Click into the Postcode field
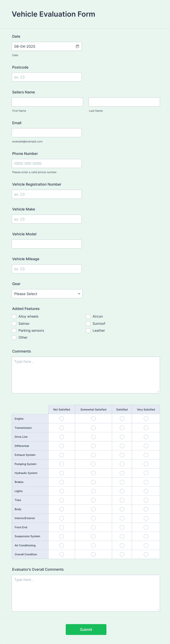This screenshot has height=644, width=170. (x=46, y=77)
